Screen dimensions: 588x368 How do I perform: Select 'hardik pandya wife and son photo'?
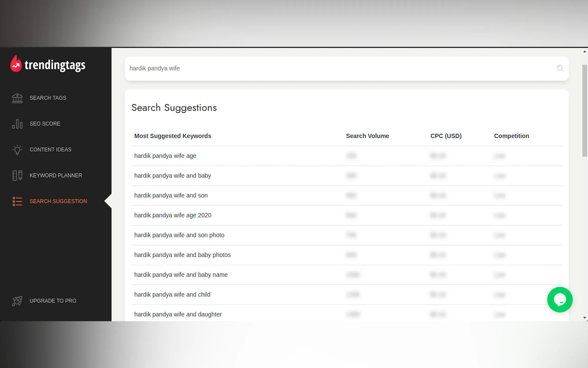[x=179, y=235]
